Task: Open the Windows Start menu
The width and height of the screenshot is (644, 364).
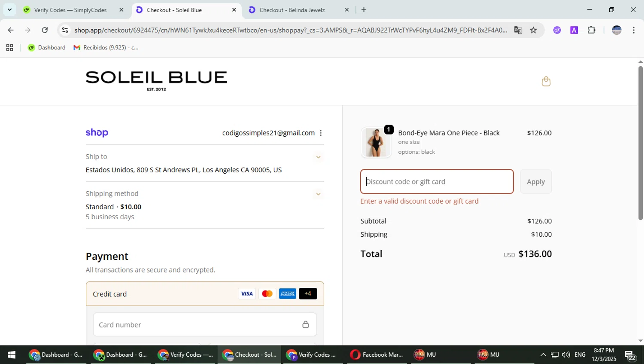Action: [12, 355]
